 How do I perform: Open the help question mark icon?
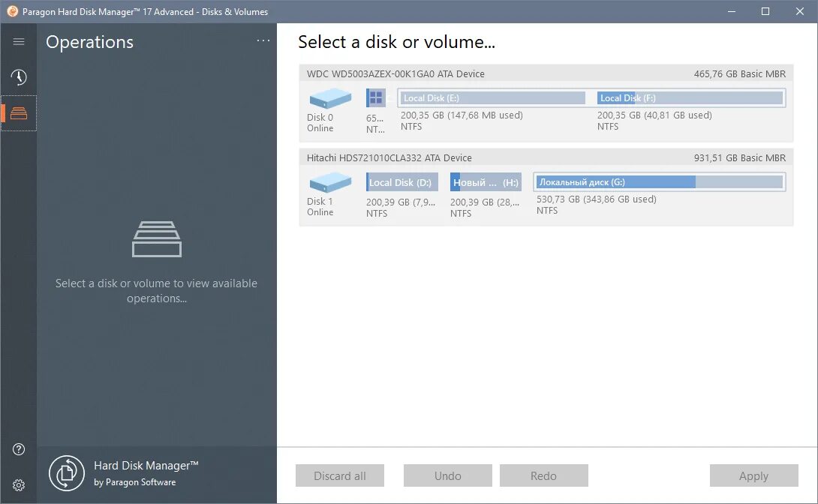click(x=19, y=449)
